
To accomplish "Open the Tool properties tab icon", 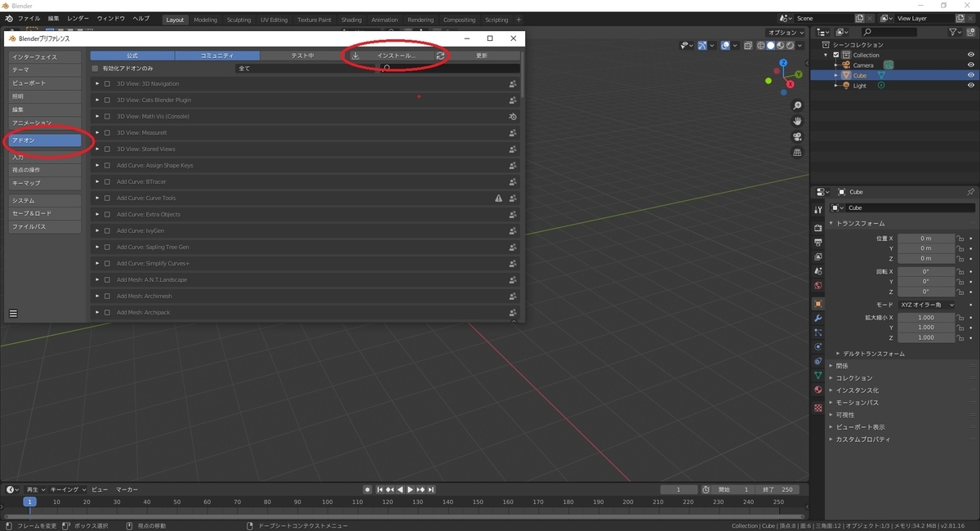I will pos(817,210).
